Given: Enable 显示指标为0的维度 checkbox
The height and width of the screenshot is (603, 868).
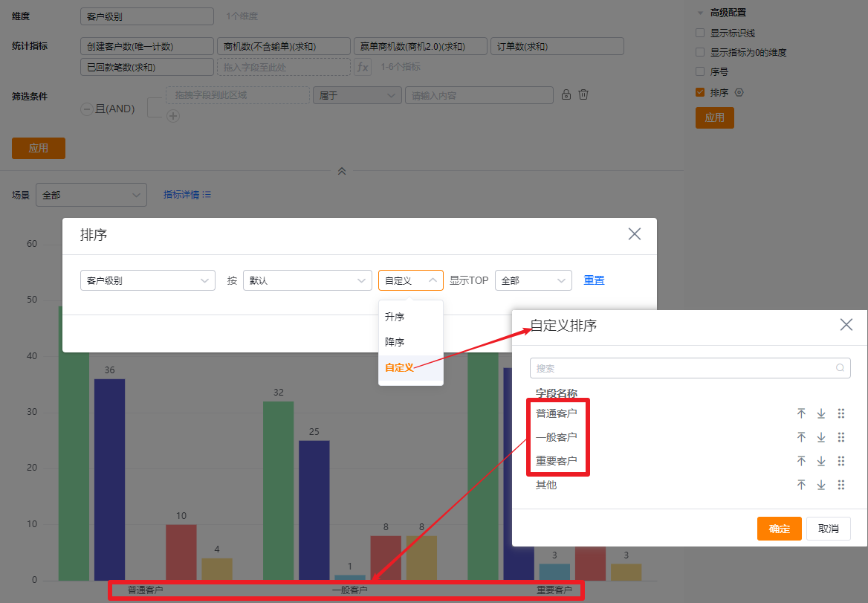Looking at the screenshot, I should pos(700,52).
